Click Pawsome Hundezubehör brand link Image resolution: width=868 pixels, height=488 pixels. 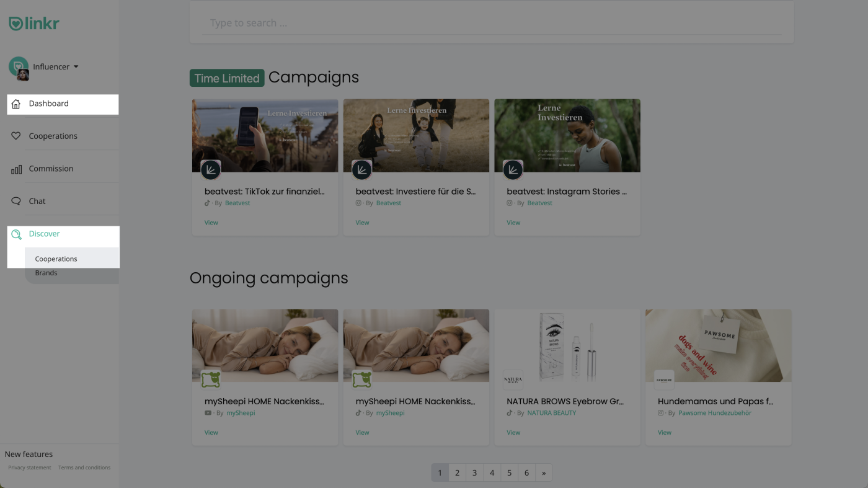coord(715,413)
